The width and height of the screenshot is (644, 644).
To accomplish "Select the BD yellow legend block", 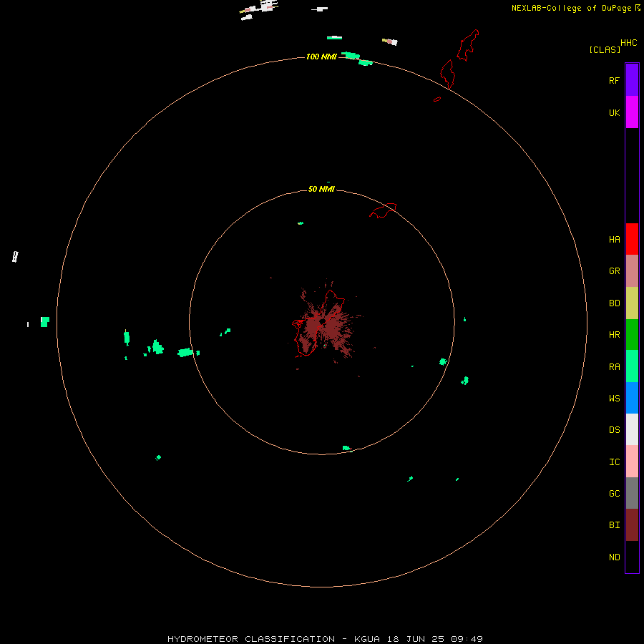I will pos(632,303).
